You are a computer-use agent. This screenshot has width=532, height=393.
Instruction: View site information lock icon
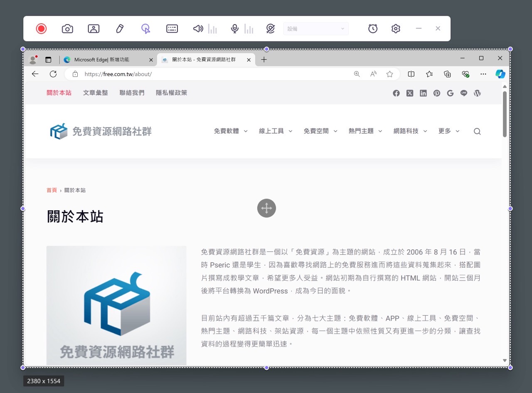75,74
